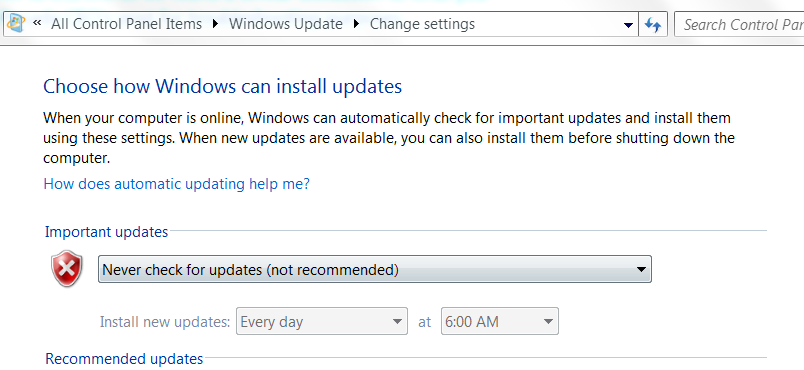
Task: Open the address bar previous locations dropdown
Action: pos(628,25)
